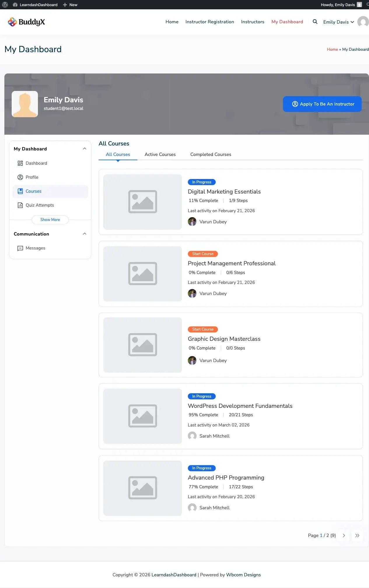Click the WordPress logo in admin bar
369x588 pixels.
coord(5,5)
